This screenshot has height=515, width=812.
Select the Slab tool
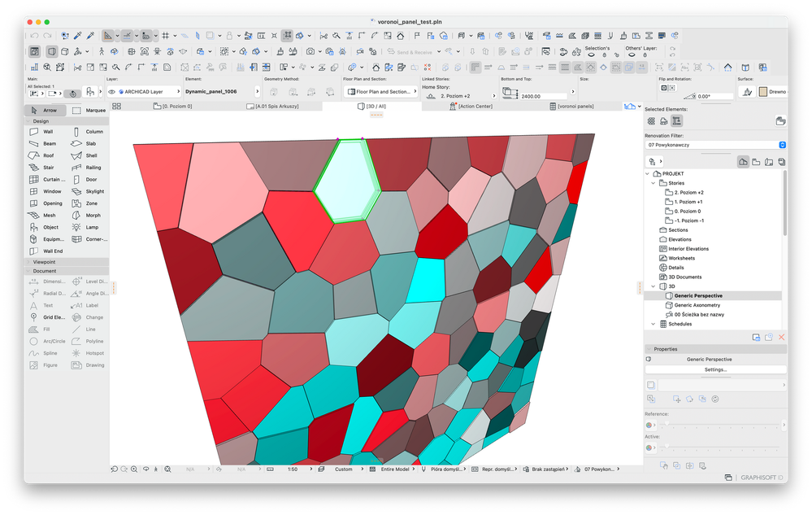click(x=89, y=142)
